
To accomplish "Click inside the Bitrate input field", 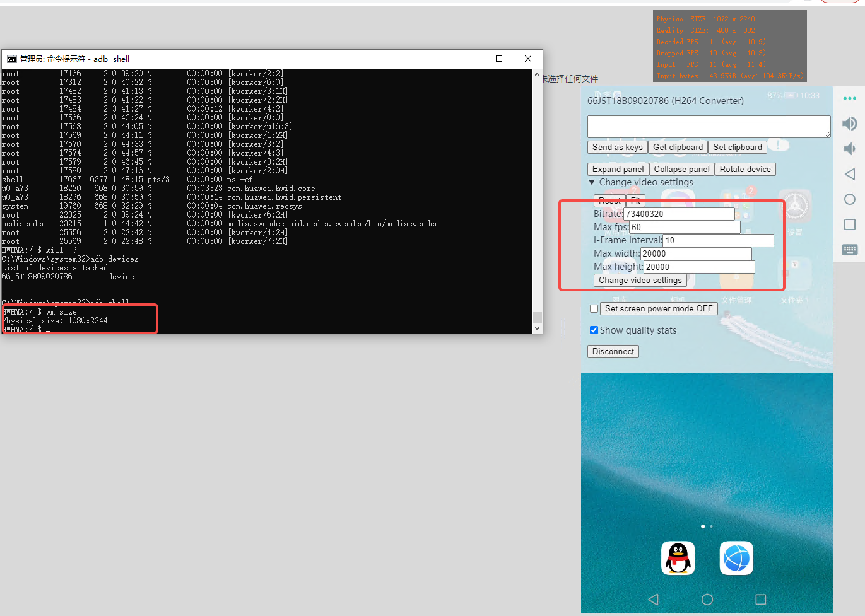I will [x=678, y=214].
